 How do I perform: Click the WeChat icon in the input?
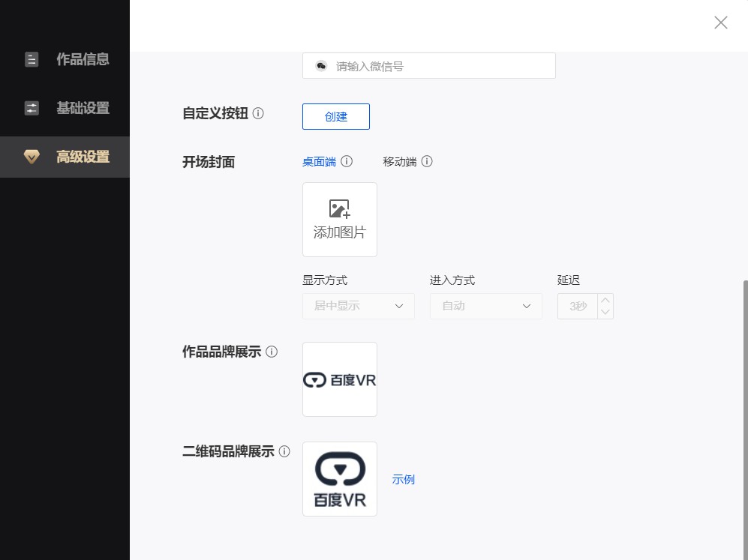pyautogui.click(x=322, y=66)
